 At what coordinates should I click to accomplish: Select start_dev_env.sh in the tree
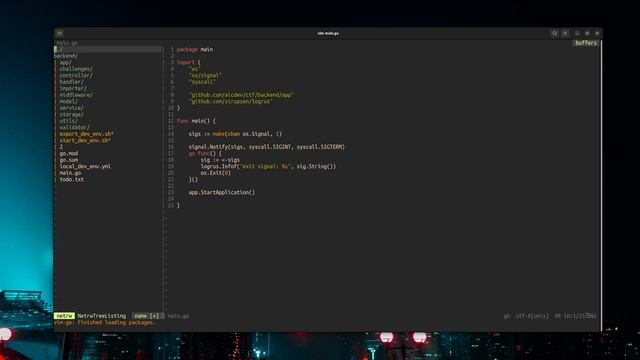click(x=85, y=140)
